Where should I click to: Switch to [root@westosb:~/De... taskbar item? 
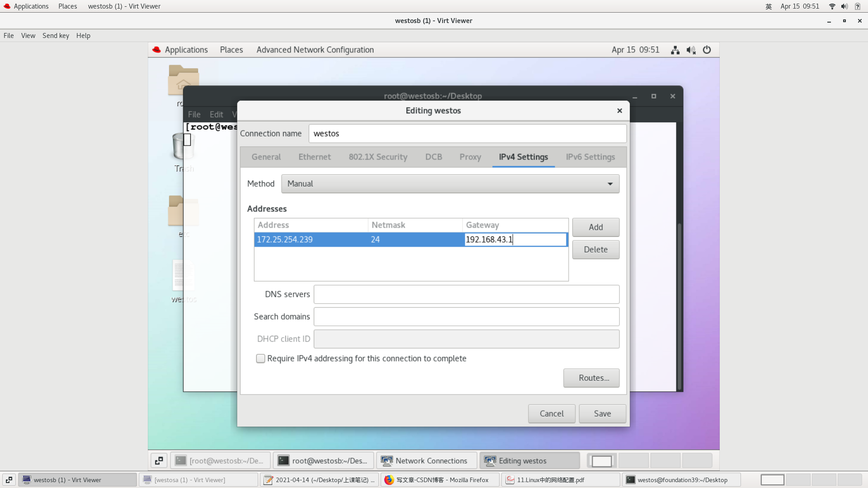click(220, 460)
